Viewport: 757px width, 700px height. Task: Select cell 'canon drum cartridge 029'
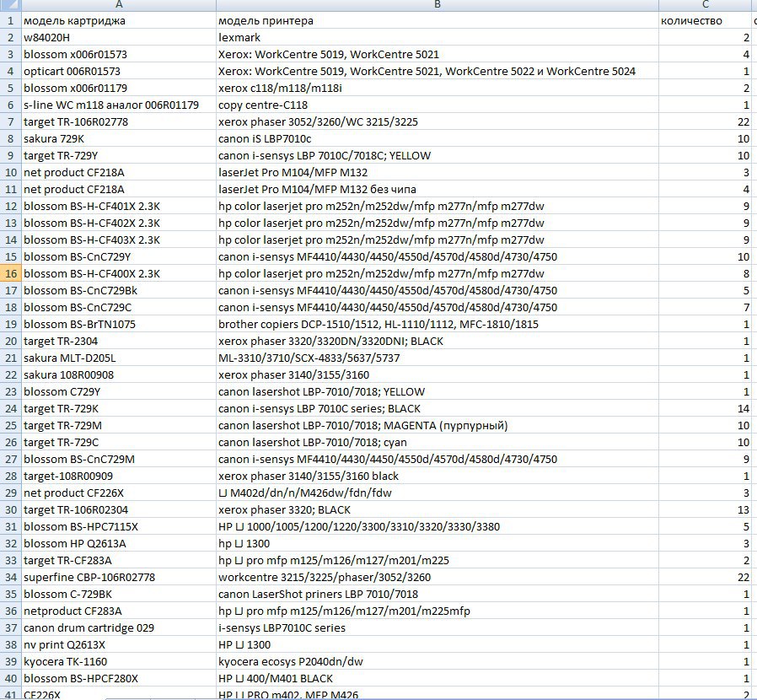coord(119,628)
